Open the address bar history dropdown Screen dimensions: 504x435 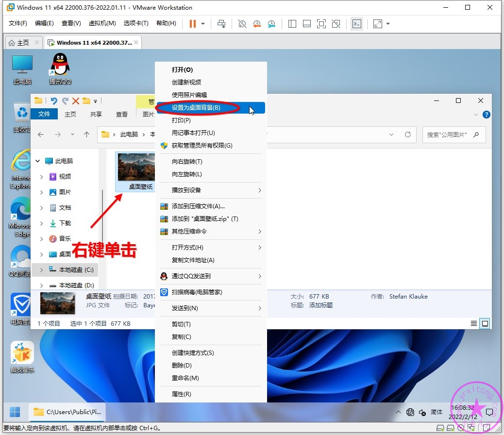pyautogui.click(x=391, y=134)
